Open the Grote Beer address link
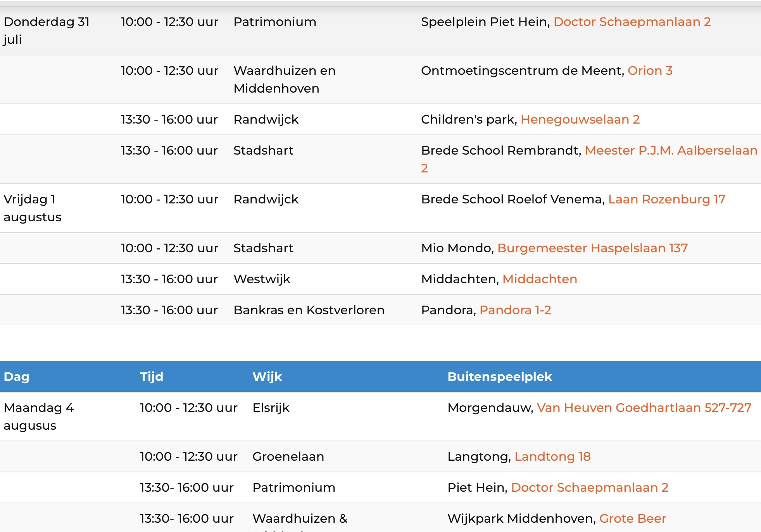Image resolution: width=761 pixels, height=532 pixels. tap(633, 518)
